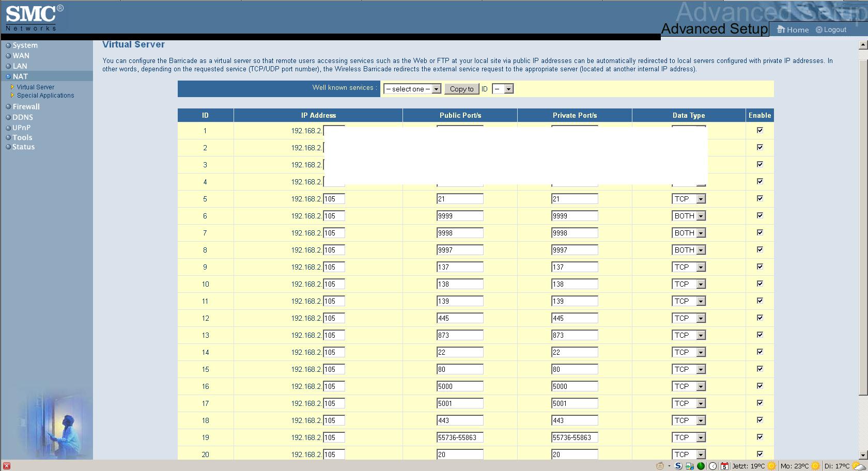
Task: Open the Well known services dropdown
Action: pyautogui.click(x=412, y=89)
